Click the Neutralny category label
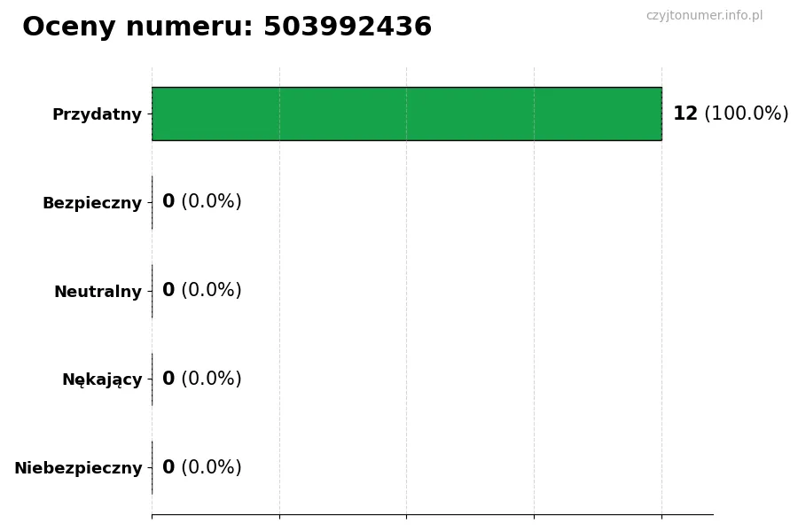The image size is (798, 532). coord(98,292)
